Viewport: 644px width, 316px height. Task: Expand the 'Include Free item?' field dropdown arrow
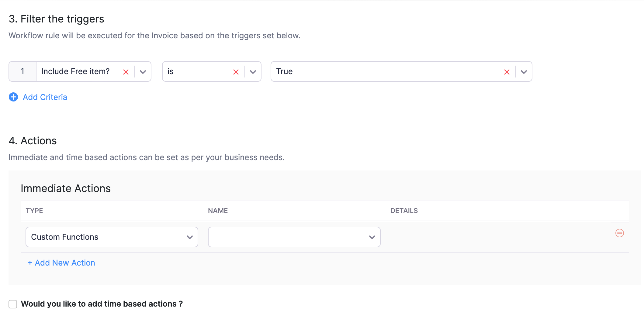coord(143,72)
